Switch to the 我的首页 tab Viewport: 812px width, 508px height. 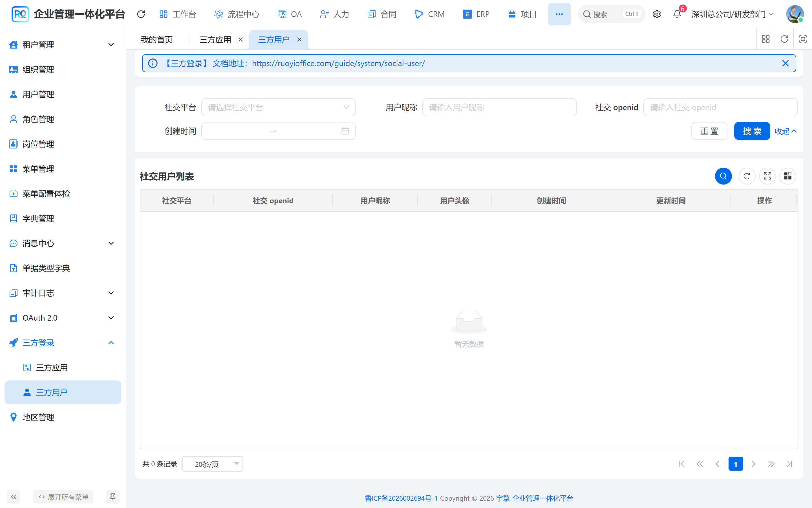pos(157,40)
